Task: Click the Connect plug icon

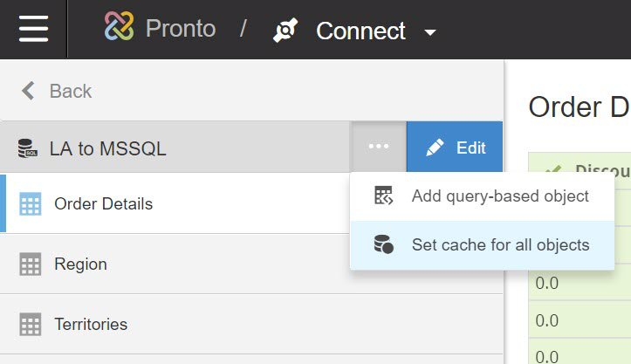Action: pyautogui.click(x=285, y=31)
